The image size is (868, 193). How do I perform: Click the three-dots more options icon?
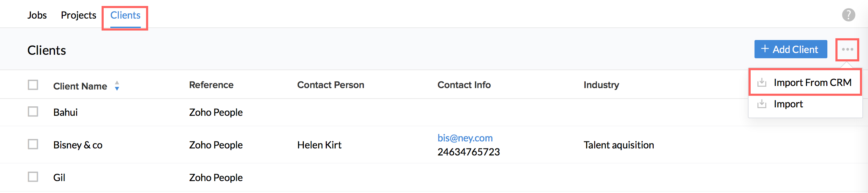click(847, 49)
